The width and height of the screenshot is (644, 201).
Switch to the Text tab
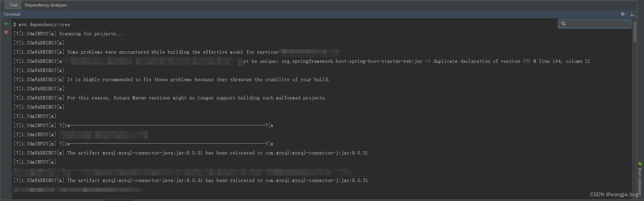(13, 5)
